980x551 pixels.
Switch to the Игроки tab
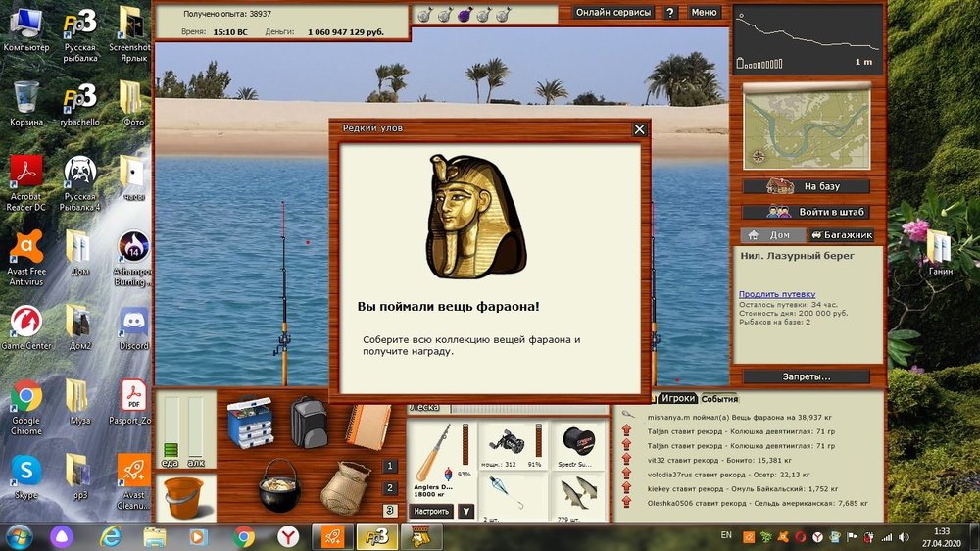(677, 399)
